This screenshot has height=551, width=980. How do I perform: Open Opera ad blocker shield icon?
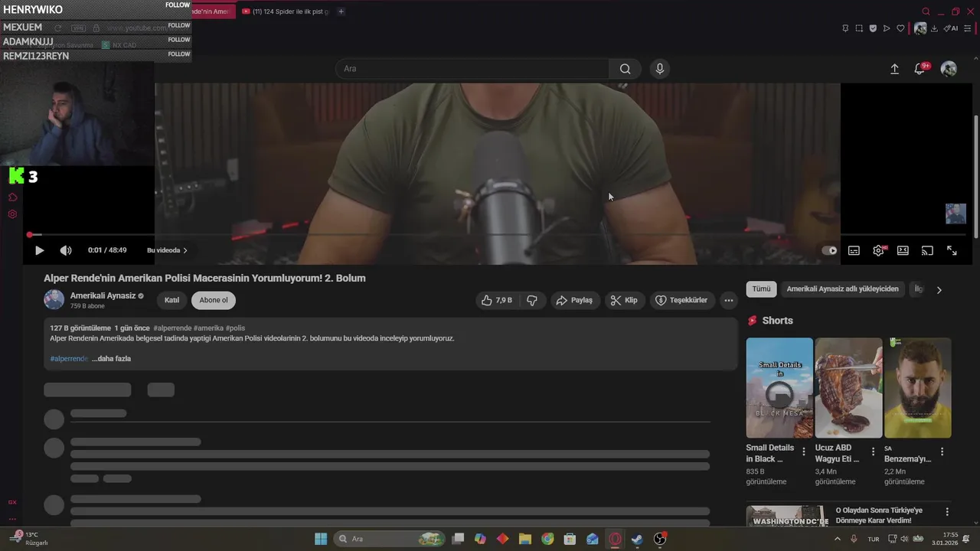(x=873, y=28)
